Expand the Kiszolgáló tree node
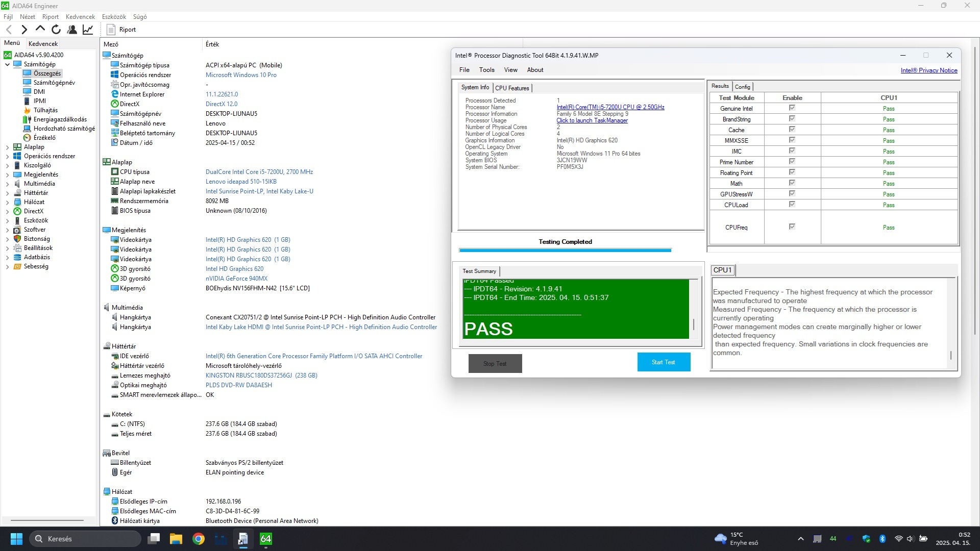This screenshot has width=980, height=551. coord(7,165)
